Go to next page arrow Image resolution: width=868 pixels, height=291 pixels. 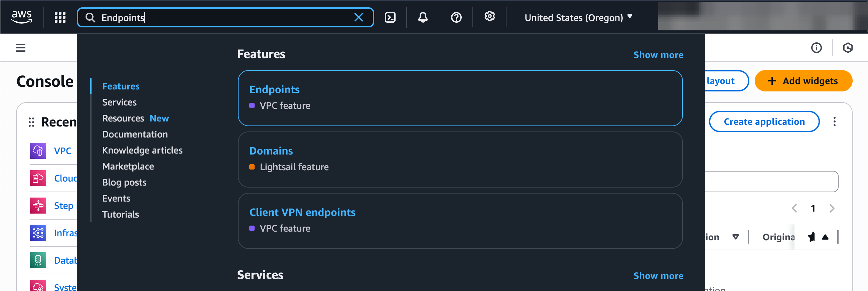[832, 208]
